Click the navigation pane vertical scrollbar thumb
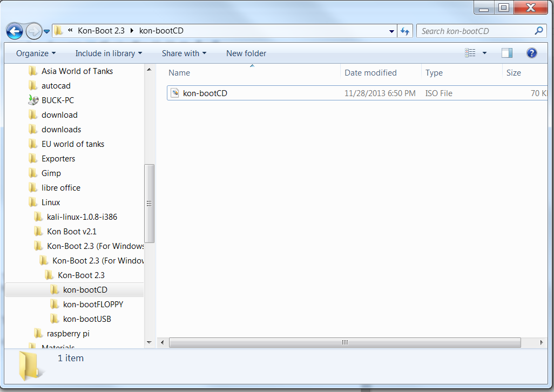554x392 pixels. 149,204
